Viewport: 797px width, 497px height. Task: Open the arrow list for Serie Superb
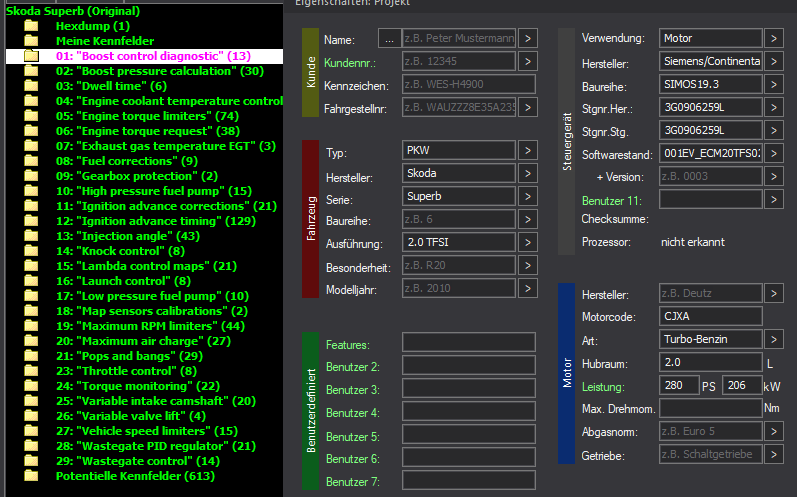tap(528, 196)
